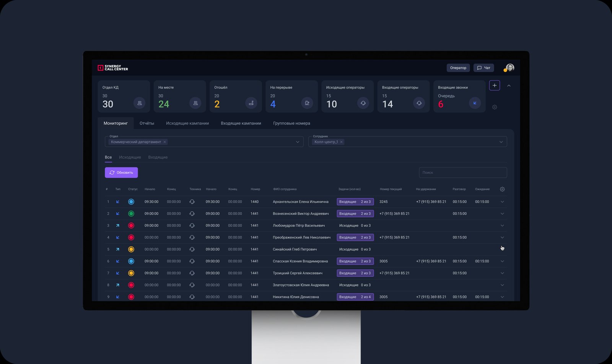The height and width of the screenshot is (364, 612).
Task: Collapse the statistics cards panel
Action: (x=509, y=86)
